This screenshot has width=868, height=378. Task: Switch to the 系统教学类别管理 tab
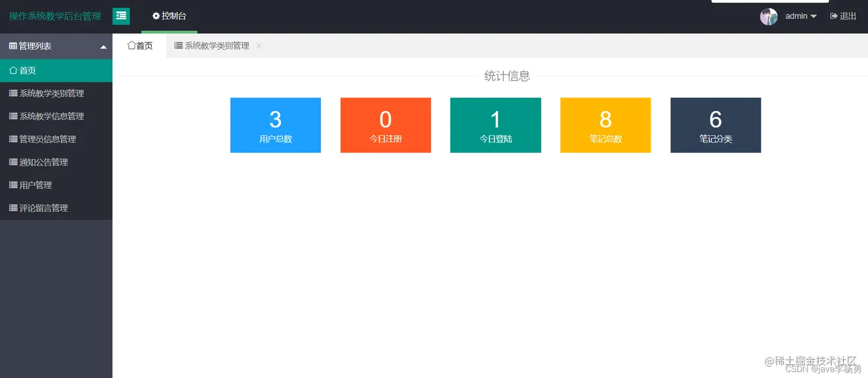coord(217,46)
